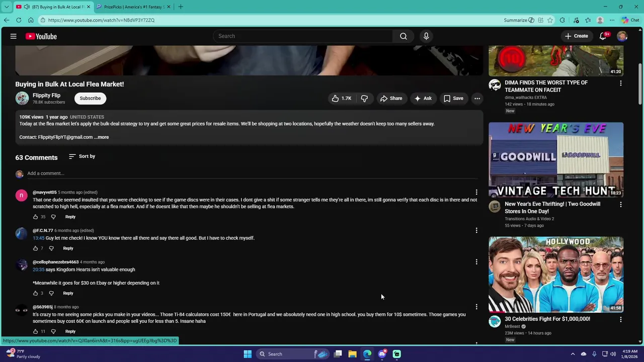This screenshot has width=644, height=362.
Task: Open the YouTube guide hamburger menu
Action: click(14, 36)
